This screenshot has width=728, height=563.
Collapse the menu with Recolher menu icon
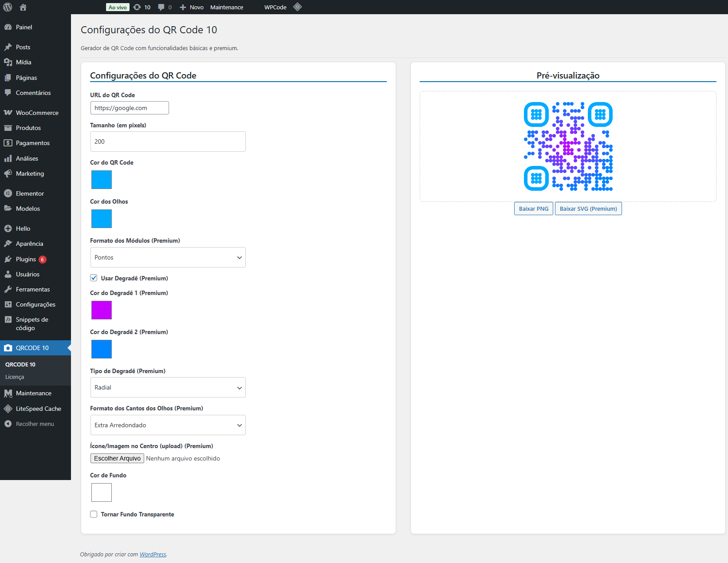[8, 424]
